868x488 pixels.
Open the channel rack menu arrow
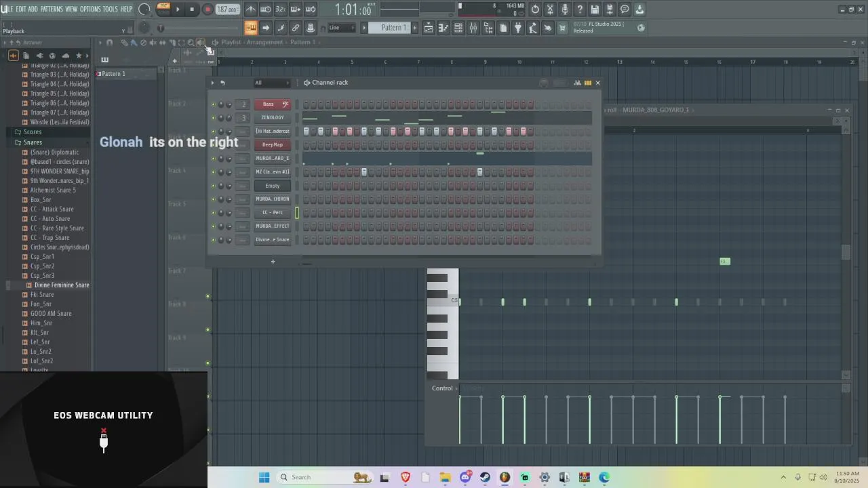click(x=212, y=83)
